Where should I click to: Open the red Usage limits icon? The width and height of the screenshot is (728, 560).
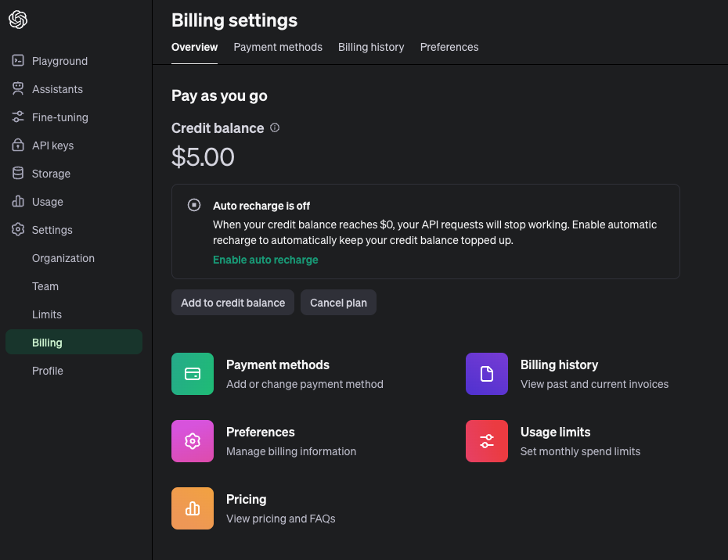pos(487,441)
